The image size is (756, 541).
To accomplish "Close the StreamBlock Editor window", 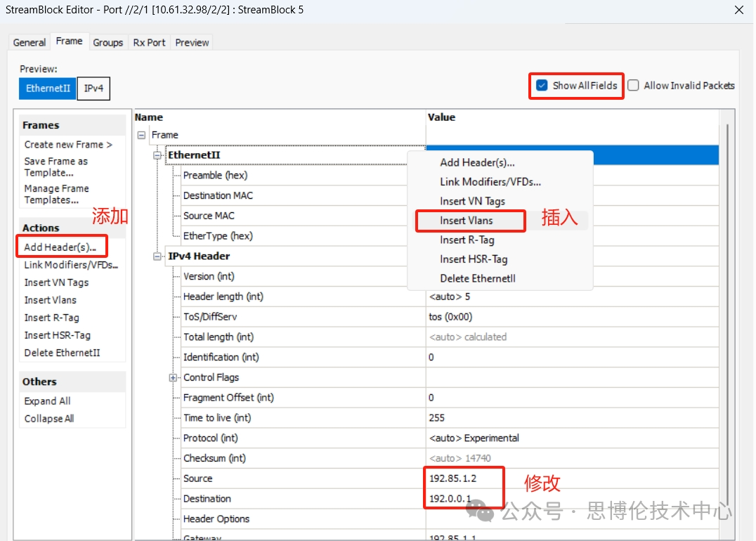I will [738, 10].
